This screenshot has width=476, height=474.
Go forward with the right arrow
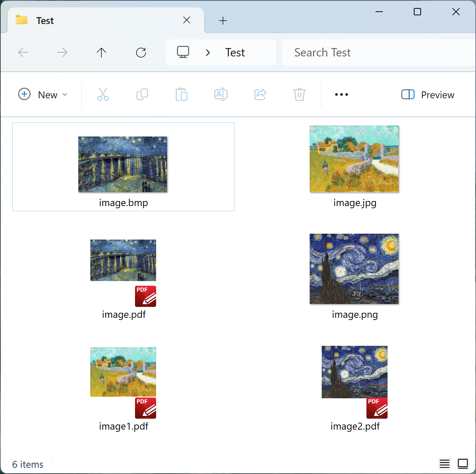tap(63, 52)
